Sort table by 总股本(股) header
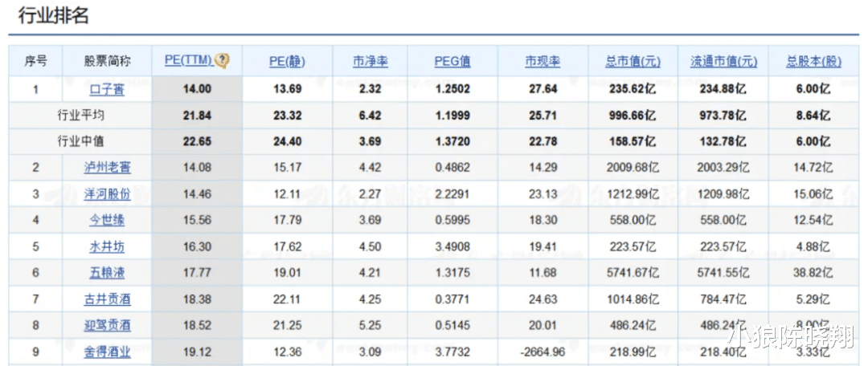This screenshot has height=366, width=868. coord(813,61)
